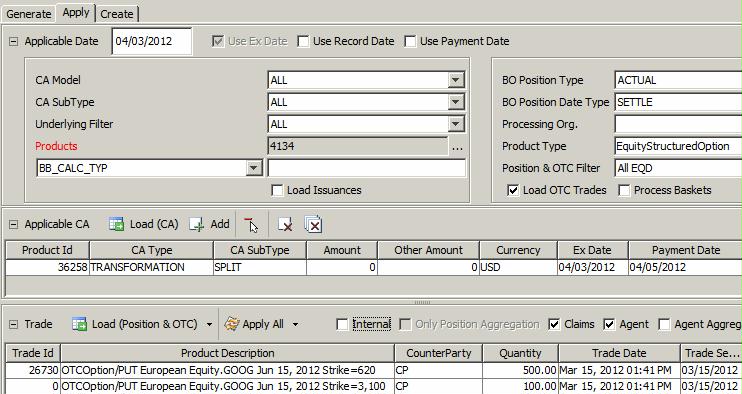
Task: Sort by the Quantity column header
Action: 521,353
